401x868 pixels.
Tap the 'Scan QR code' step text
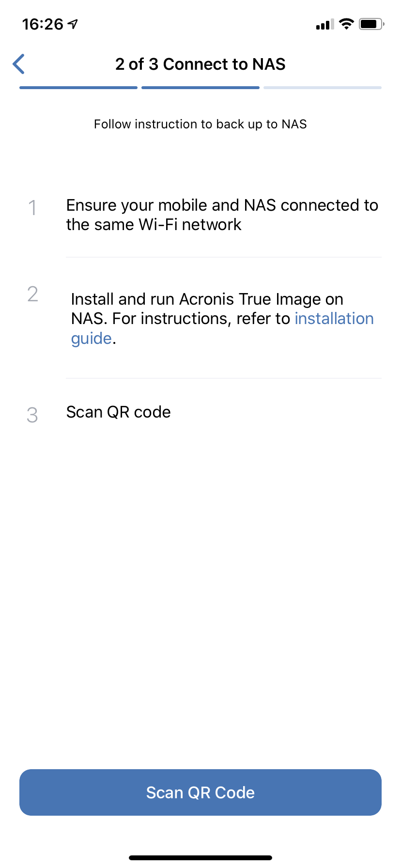119,412
